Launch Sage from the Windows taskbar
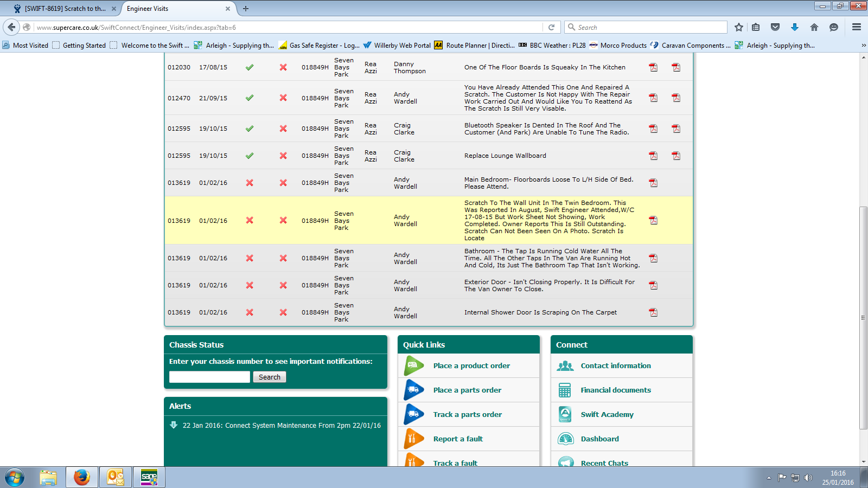This screenshot has height=488, width=868. (149, 477)
